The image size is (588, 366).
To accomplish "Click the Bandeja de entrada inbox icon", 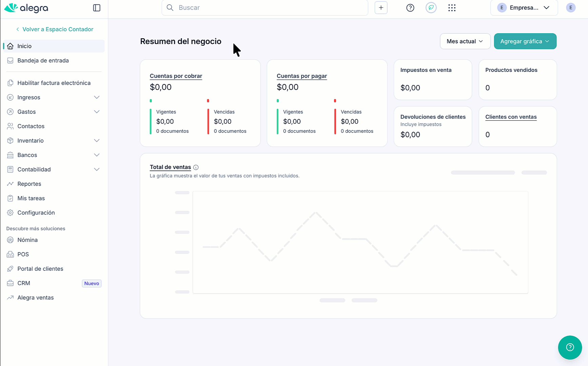I will [11, 60].
